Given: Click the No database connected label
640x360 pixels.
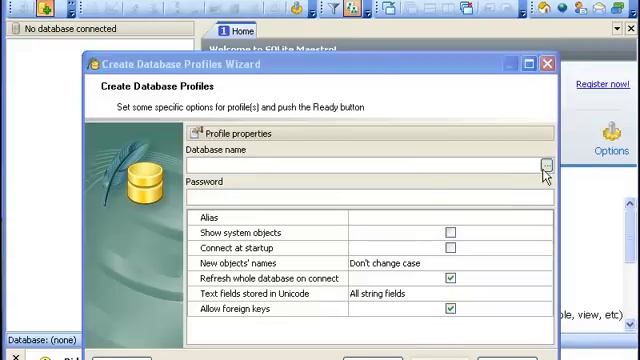Looking at the screenshot, I should 70,29.
